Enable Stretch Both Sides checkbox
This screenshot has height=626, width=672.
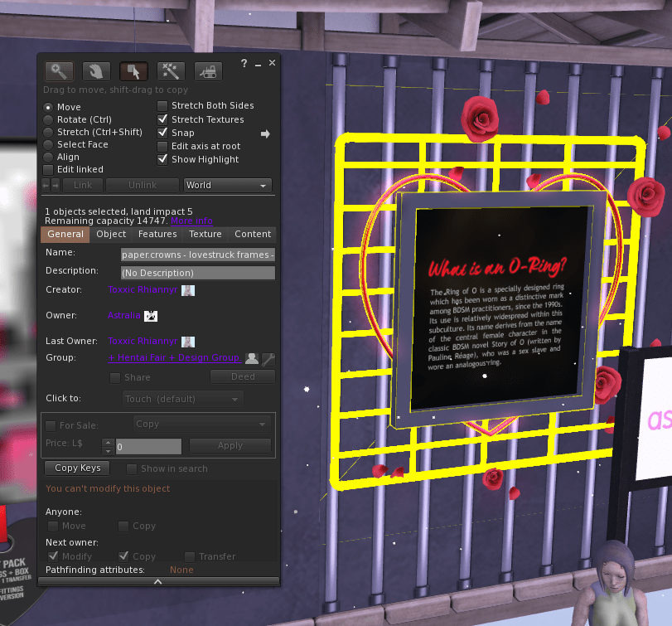click(162, 106)
